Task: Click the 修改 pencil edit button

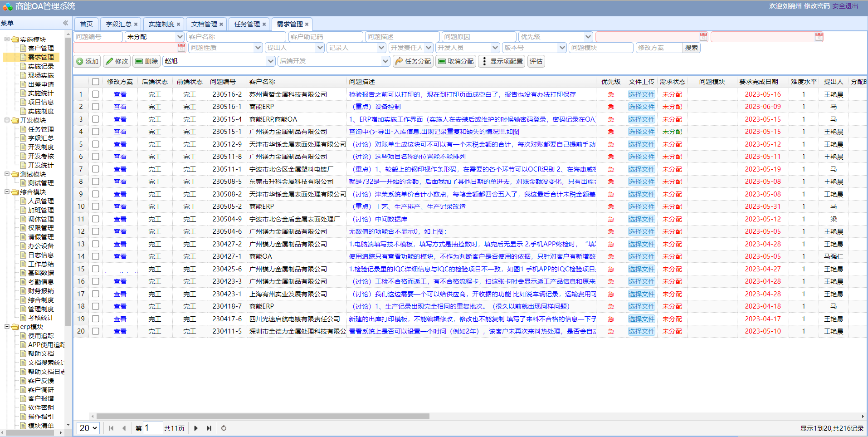Action: click(117, 61)
